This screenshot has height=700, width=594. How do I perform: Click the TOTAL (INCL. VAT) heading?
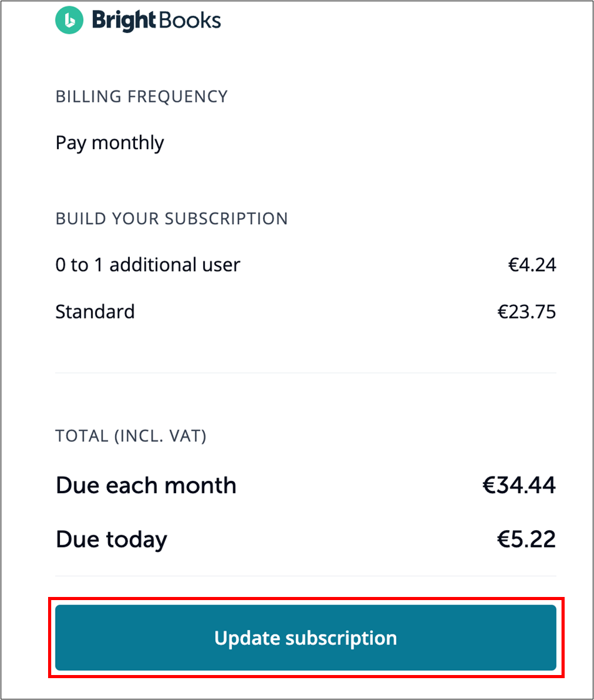pos(131,436)
